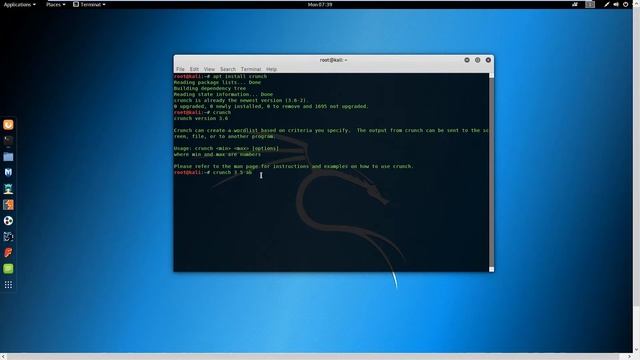Click 'Building dependency tree' line

point(210,88)
